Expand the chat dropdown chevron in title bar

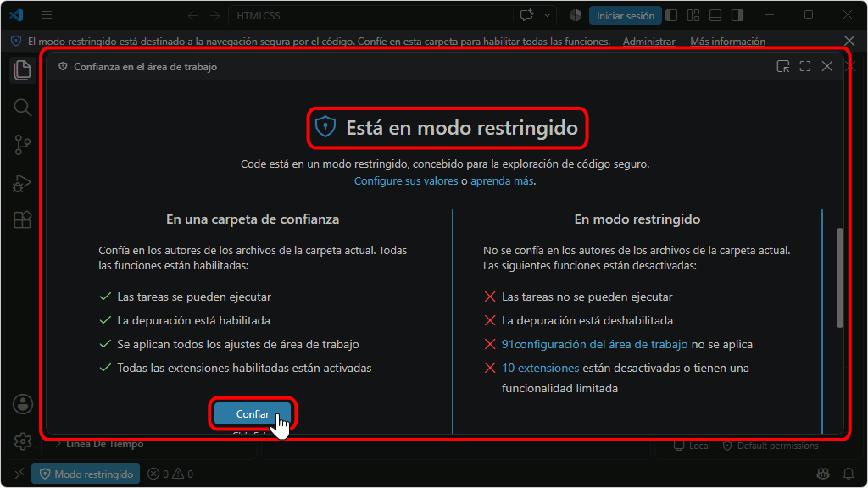click(x=547, y=15)
